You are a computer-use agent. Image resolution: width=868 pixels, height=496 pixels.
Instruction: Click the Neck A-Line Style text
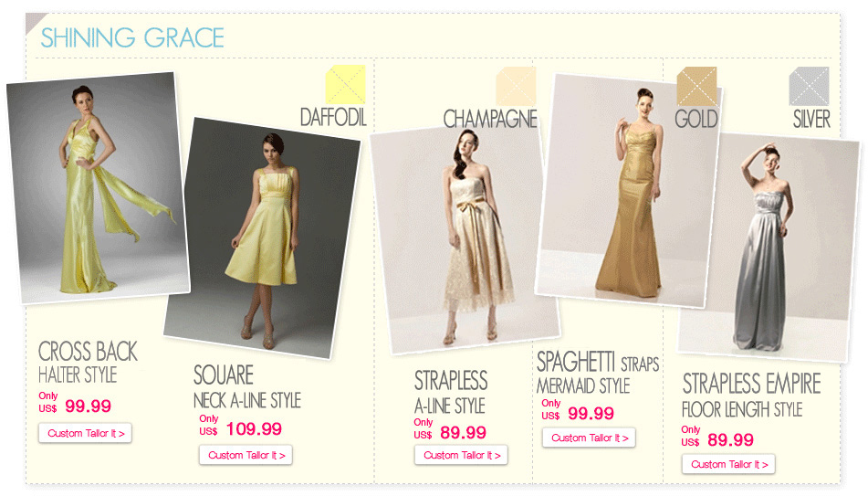pos(247,400)
